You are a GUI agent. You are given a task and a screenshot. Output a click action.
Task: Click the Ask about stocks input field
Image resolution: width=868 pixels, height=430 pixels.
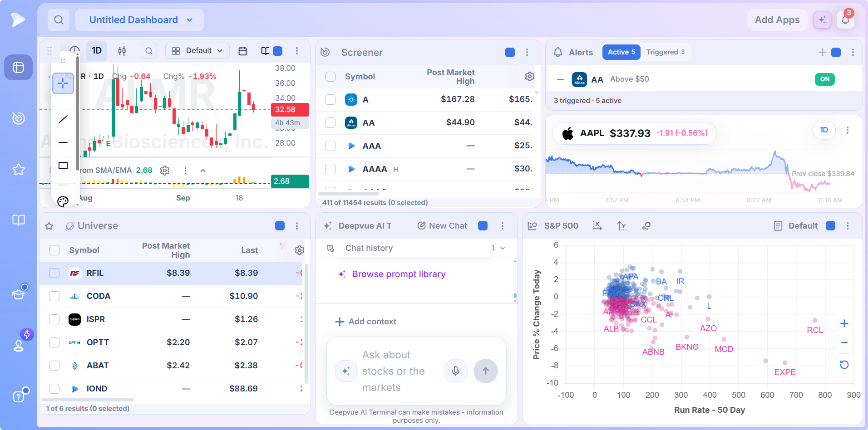pyautogui.click(x=399, y=371)
